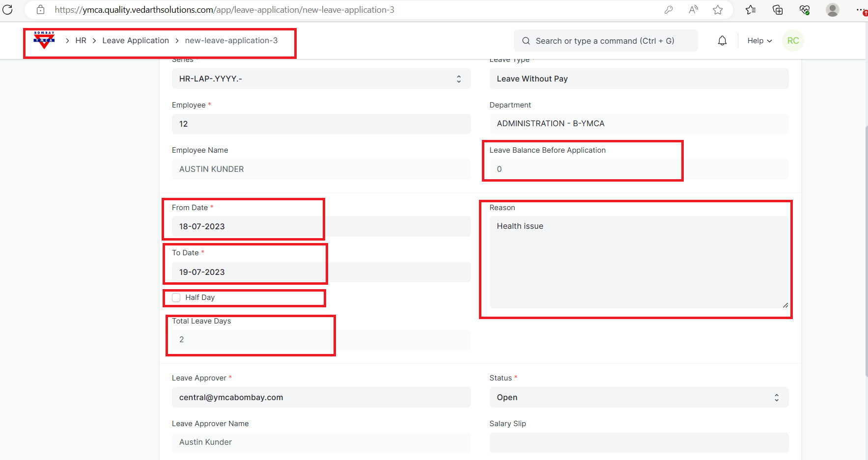
Task: Click the To Date field
Action: tap(321, 272)
